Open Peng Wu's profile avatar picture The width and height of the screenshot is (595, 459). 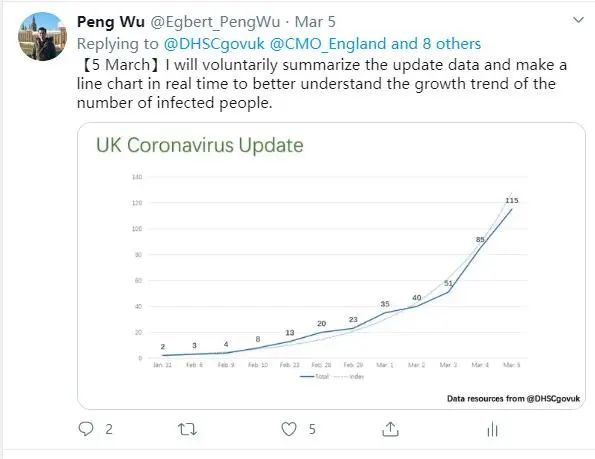[x=42, y=36]
